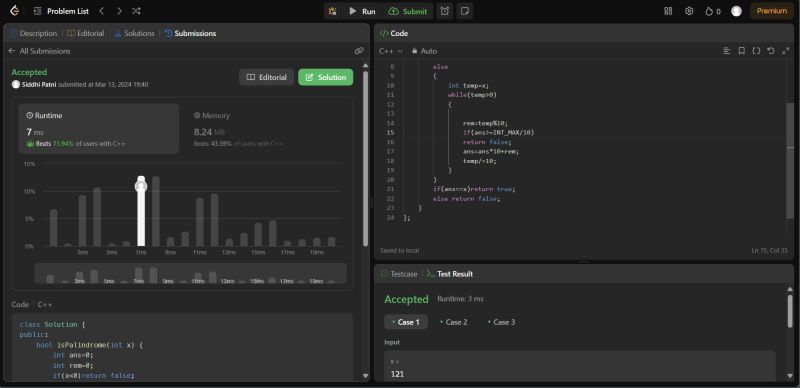Open the notes icon
800x388 pixels.
tap(464, 11)
